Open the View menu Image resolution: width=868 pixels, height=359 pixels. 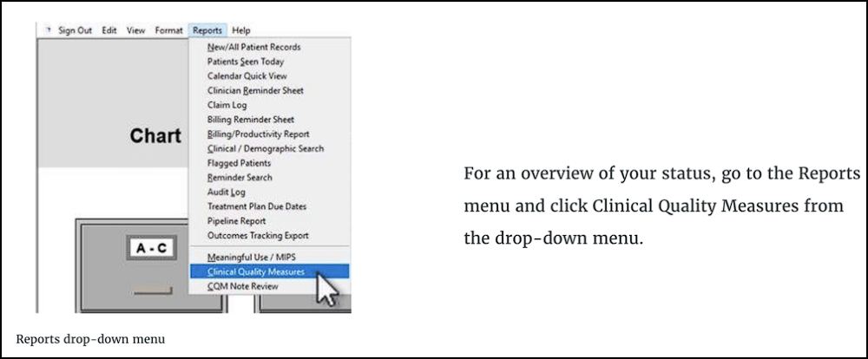pos(135,30)
